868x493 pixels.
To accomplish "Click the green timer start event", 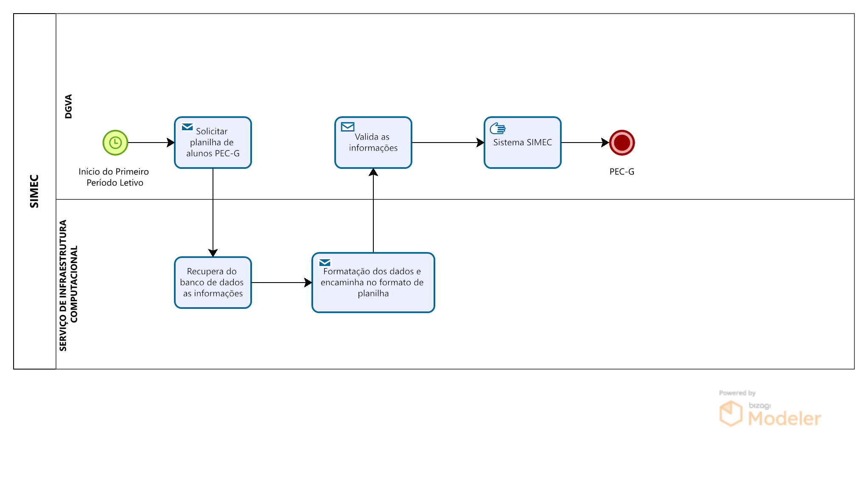I will 115,143.
